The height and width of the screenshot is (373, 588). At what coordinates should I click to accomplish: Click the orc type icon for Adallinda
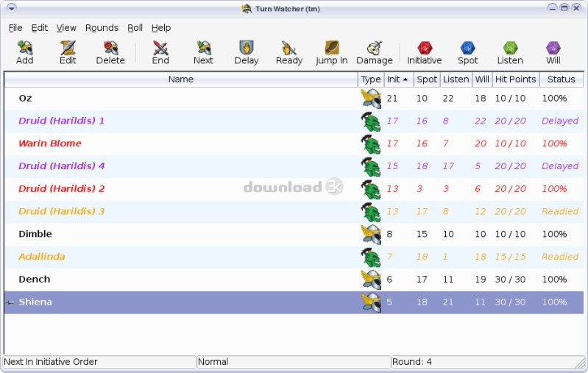click(x=371, y=257)
